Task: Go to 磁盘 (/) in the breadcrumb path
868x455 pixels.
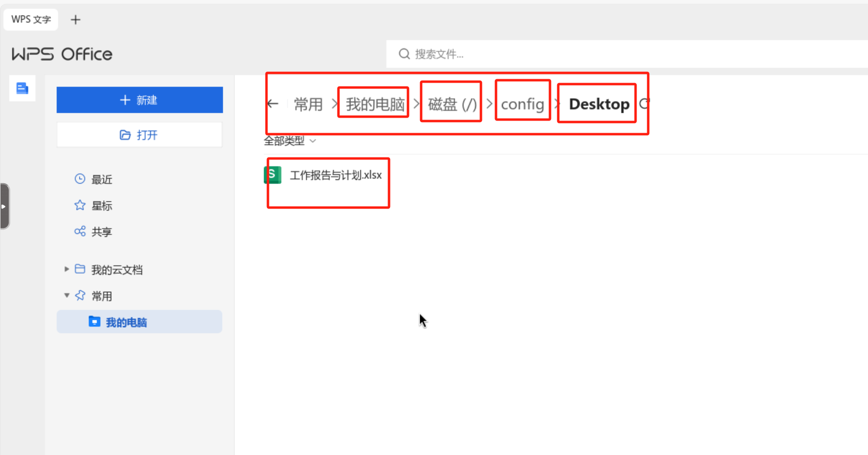Action: click(453, 104)
